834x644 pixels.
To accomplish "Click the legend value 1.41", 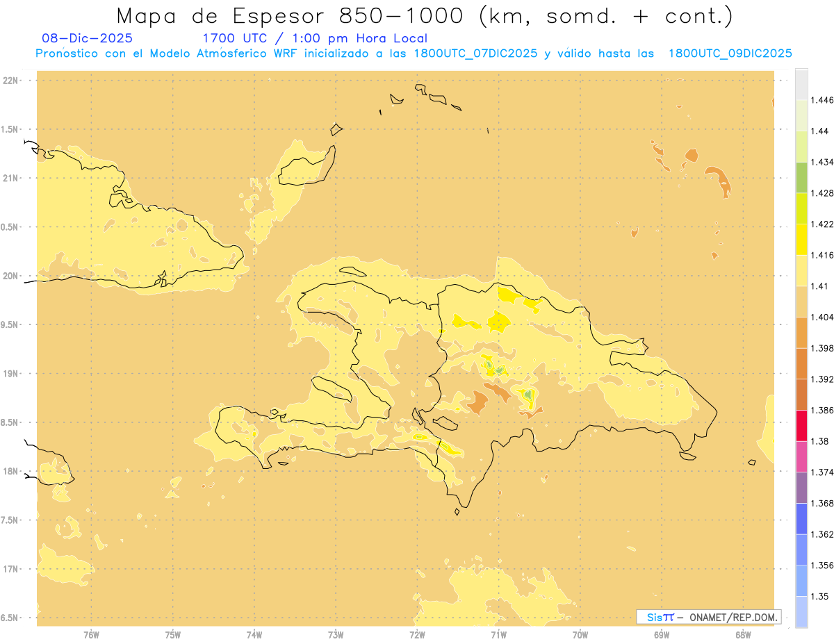I will [x=820, y=286].
